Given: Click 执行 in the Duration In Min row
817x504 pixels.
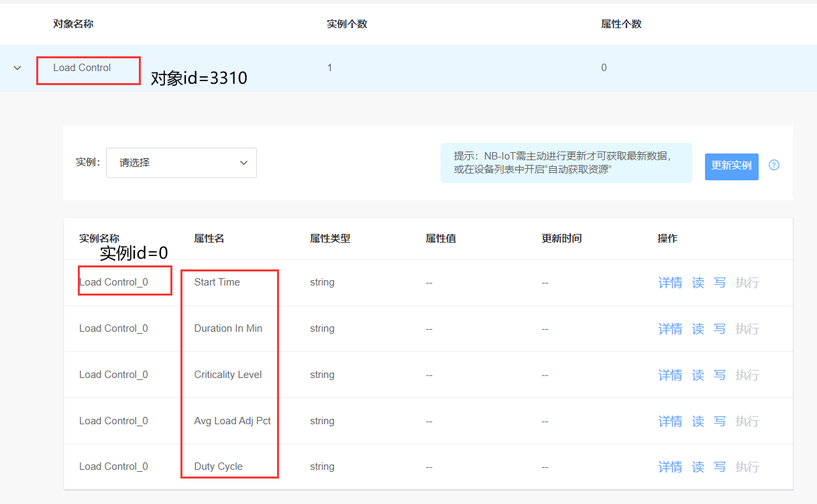Looking at the screenshot, I should (x=747, y=329).
